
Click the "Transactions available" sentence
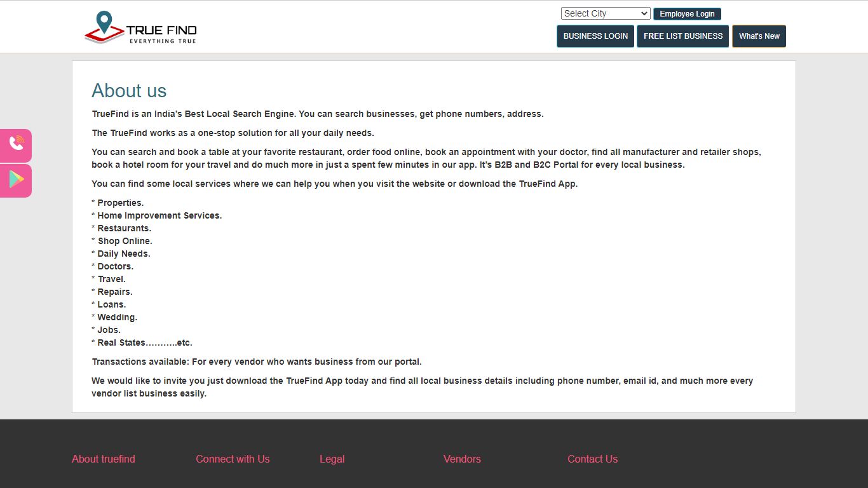257,362
